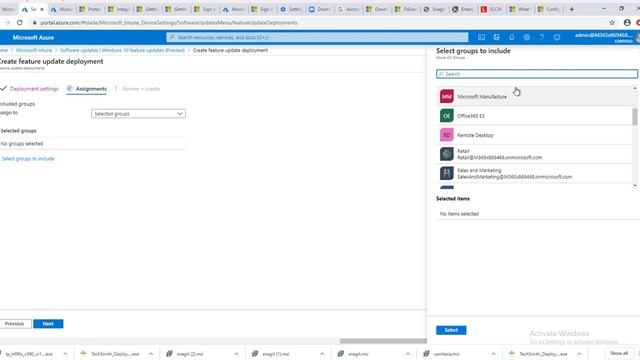Screen dimensions: 640x360
Task: Show all downloads button
Action: (x=619, y=353)
